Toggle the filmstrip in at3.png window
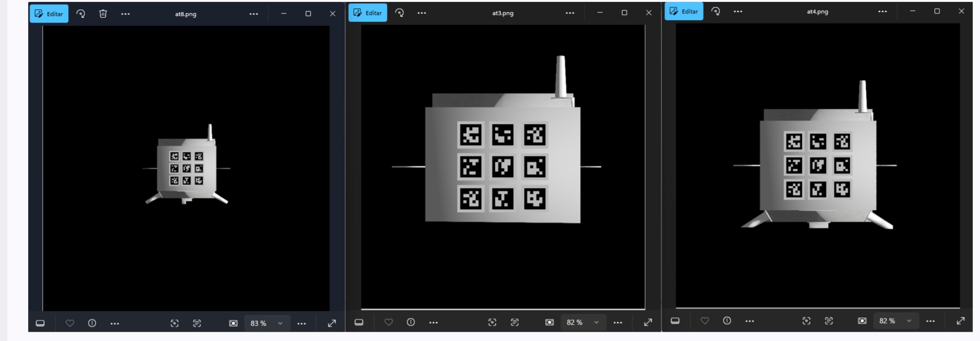 point(359,322)
